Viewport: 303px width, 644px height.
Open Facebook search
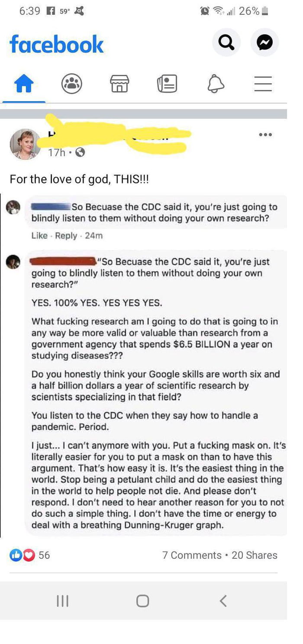tap(226, 42)
